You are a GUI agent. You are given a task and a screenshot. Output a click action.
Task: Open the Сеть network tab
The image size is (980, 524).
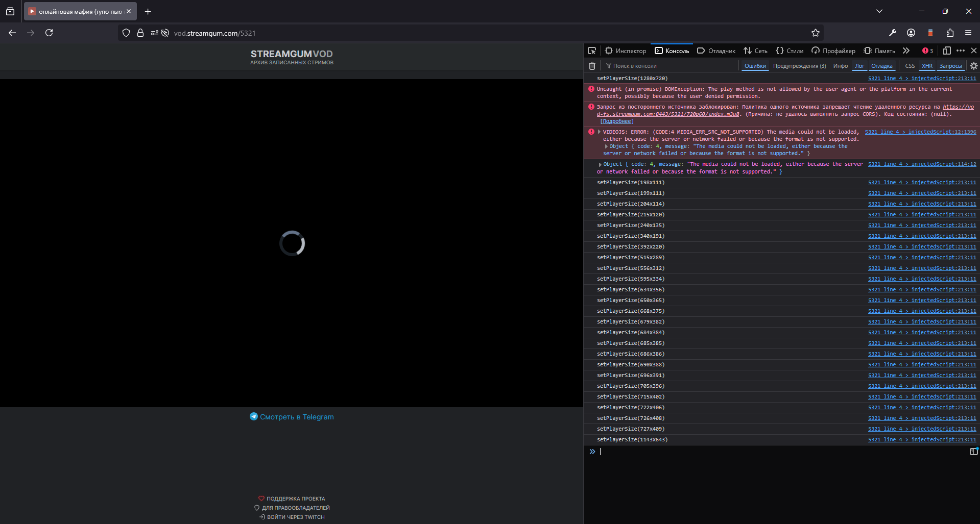(x=755, y=51)
